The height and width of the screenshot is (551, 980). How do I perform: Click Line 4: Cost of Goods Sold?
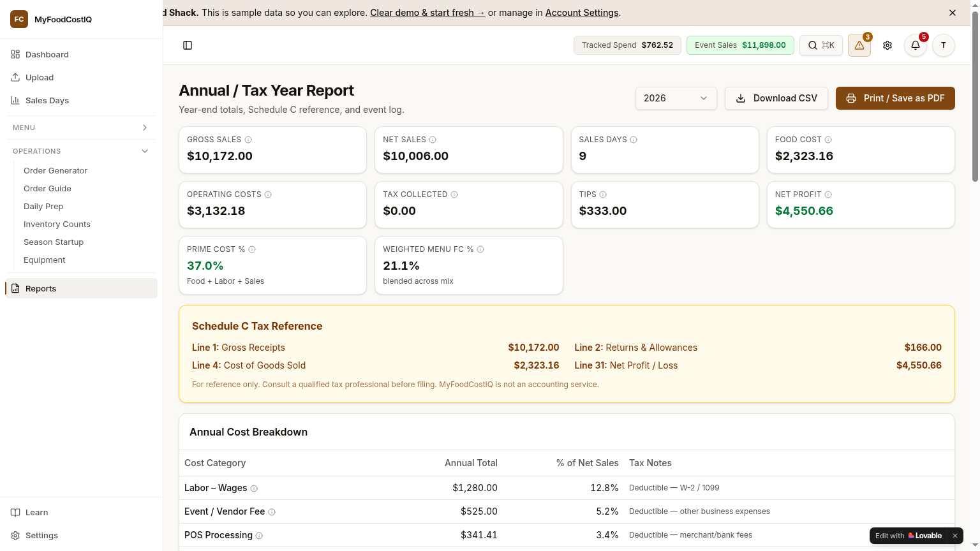[x=249, y=365]
